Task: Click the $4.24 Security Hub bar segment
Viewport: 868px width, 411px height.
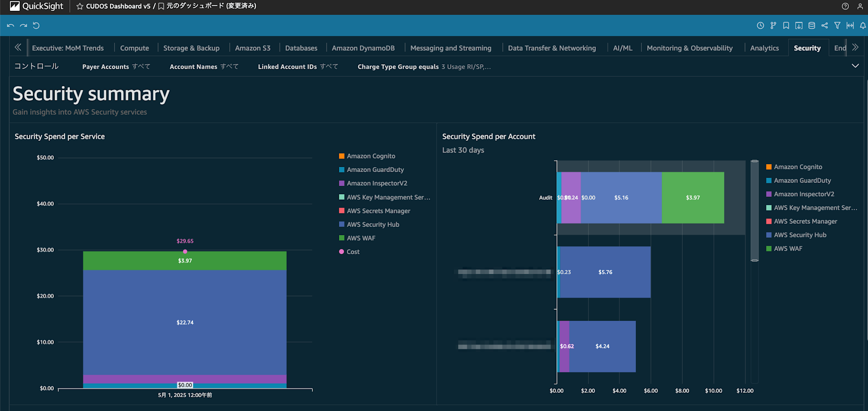Action: (x=602, y=346)
